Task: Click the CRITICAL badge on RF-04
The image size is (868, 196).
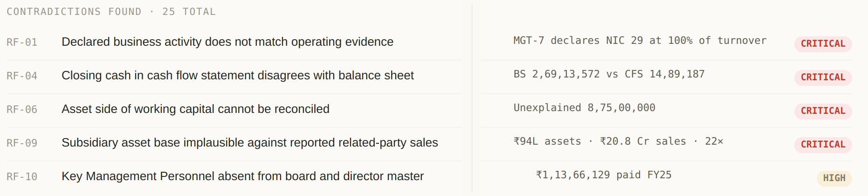Action: 823,77
